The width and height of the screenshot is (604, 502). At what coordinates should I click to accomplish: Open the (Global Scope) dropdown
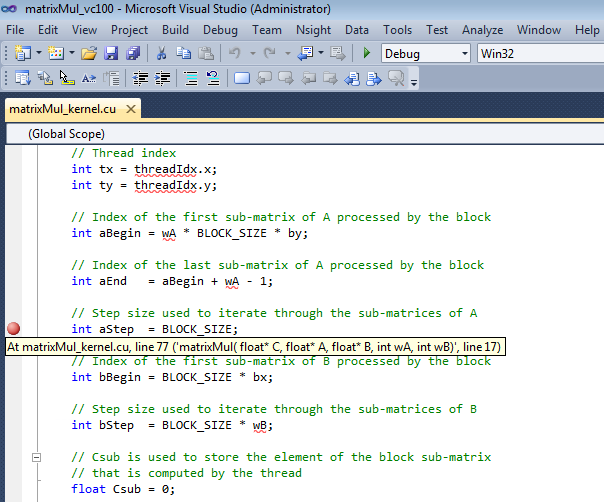300,133
